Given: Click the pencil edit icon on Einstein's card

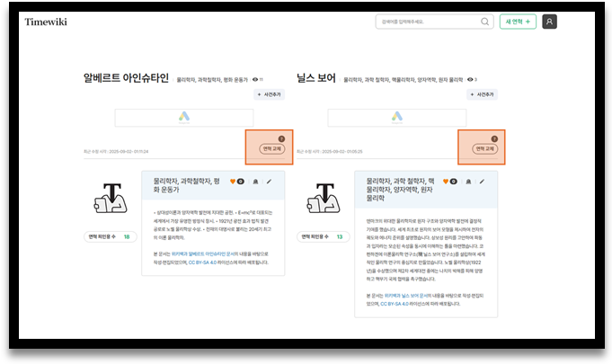Looking at the screenshot, I should (269, 182).
